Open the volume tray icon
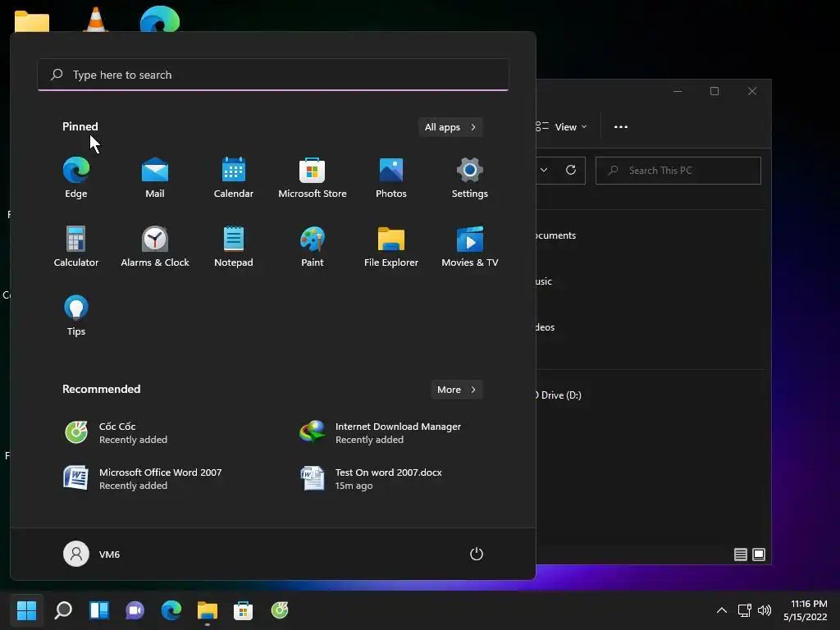 [x=765, y=609]
